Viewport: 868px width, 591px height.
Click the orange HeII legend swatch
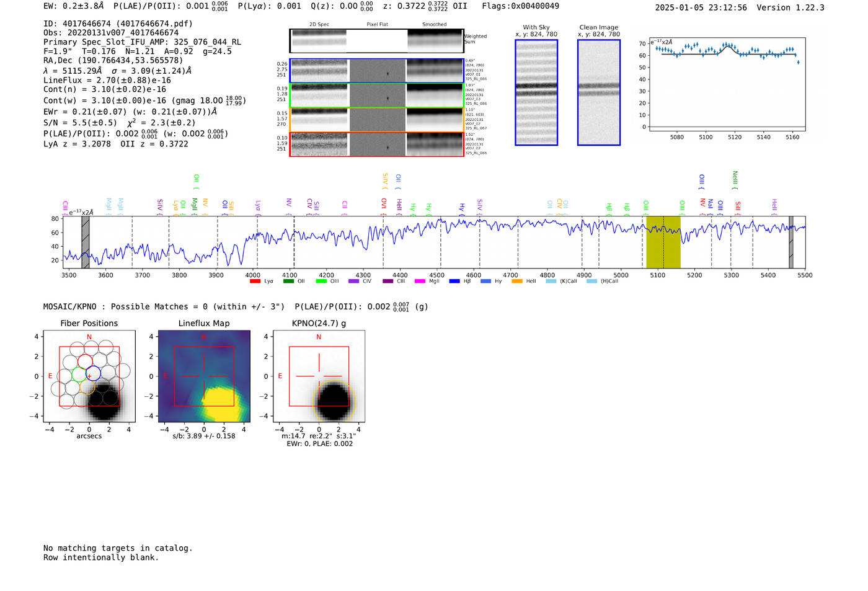[517, 282]
